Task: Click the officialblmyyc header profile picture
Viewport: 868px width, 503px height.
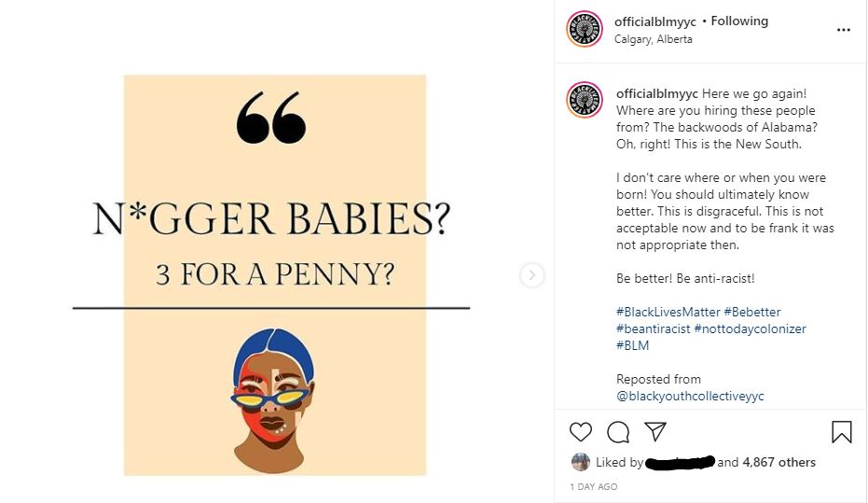Action: pos(584,29)
